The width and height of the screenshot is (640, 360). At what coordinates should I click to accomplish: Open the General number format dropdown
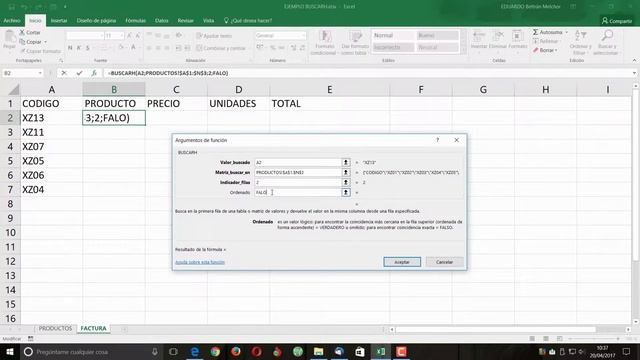click(x=303, y=36)
